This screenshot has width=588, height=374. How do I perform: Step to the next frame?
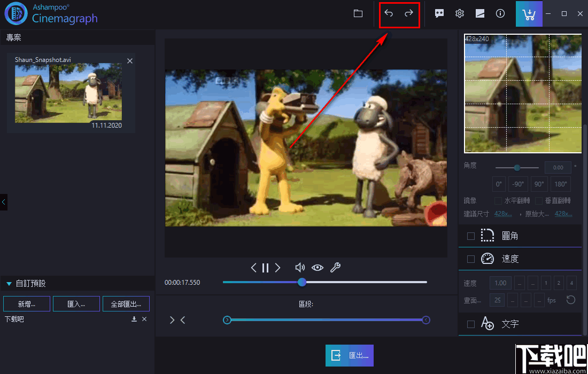[x=277, y=268]
